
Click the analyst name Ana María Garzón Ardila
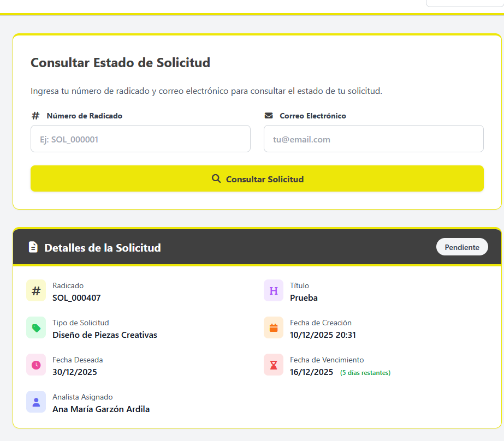pyautogui.click(x=101, y=409)
